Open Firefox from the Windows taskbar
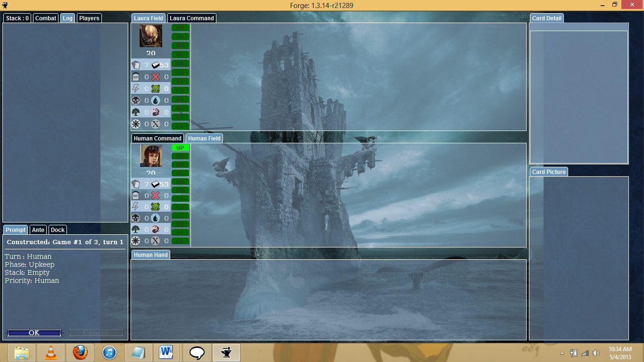 pyautogui.click(x=80, y=353)
